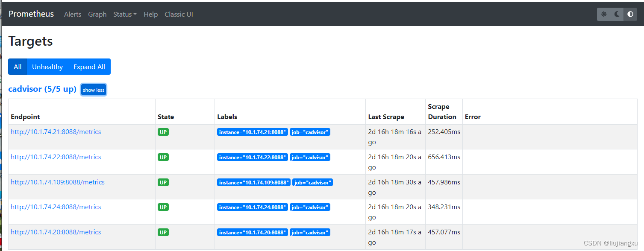Click the UP badge for 10.1.74.20:8088
This screenshot has height=251, width=644.
coord(163,232)
